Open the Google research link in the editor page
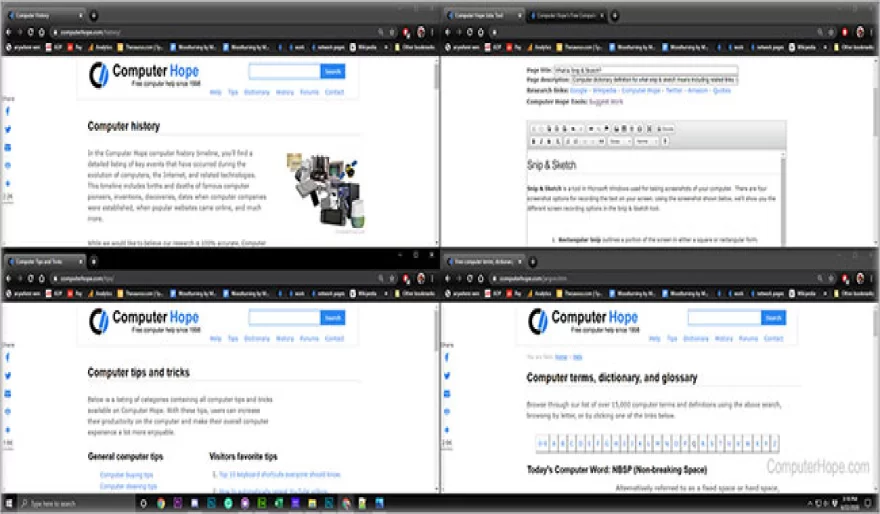Viewport: 880px width, 514px height. tap(579, 90)
